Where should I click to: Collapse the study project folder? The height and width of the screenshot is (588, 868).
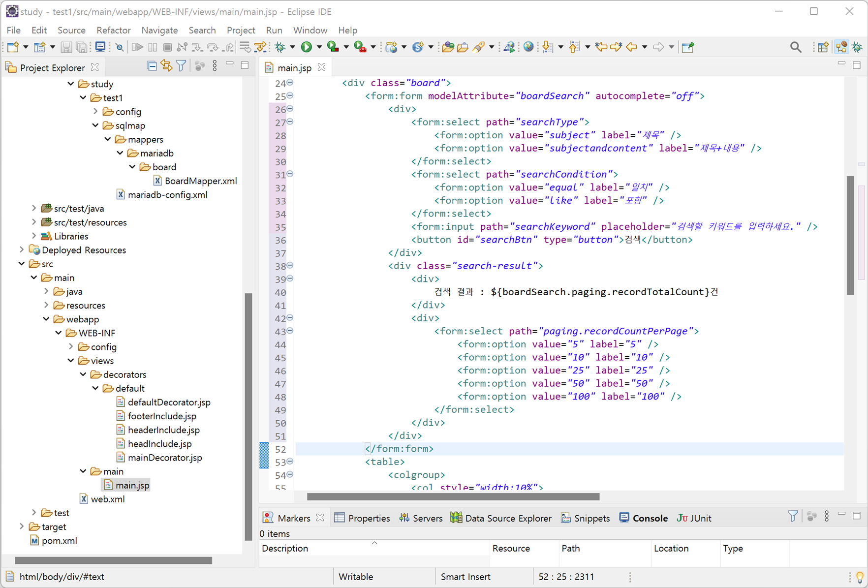pos(71,84)
